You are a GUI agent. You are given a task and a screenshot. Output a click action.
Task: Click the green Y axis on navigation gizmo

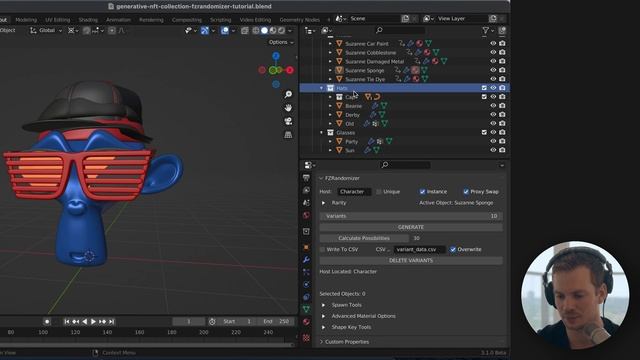272,70
